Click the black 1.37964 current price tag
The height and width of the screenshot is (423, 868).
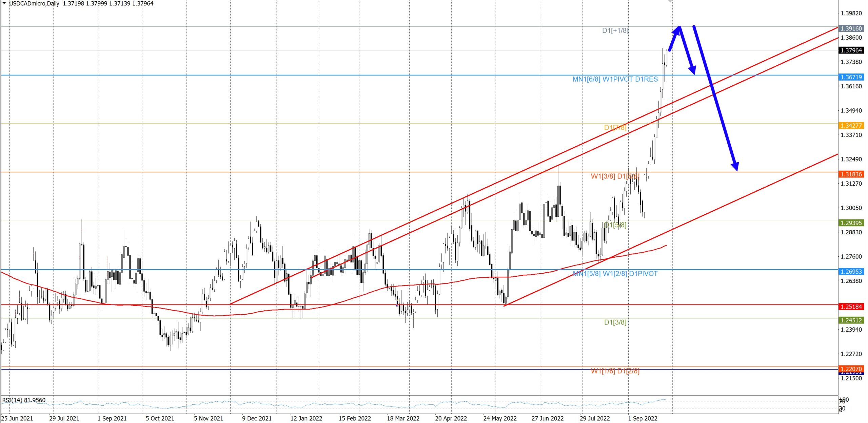[851, 50]
